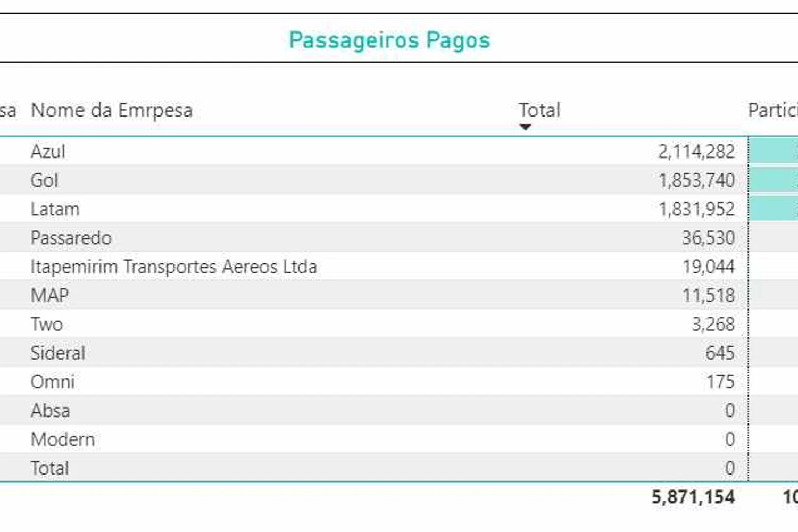The image size is (798, 532).
Task: Sort by Nome da Emrpesa column header
Action: tap(112, 110)
